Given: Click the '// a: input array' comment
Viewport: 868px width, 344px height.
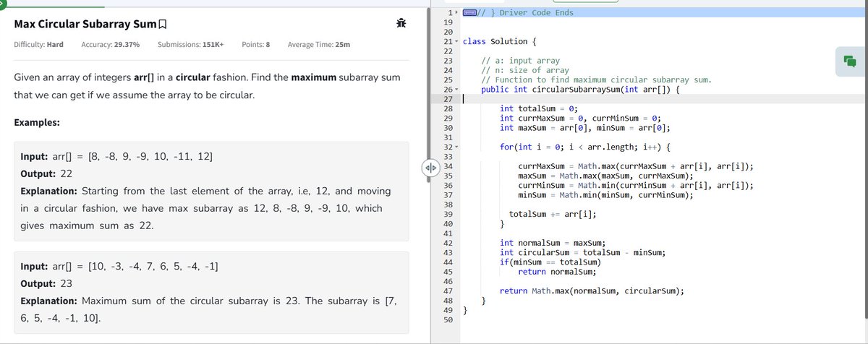Looking at the screenshot, I should tap(520, 61).
